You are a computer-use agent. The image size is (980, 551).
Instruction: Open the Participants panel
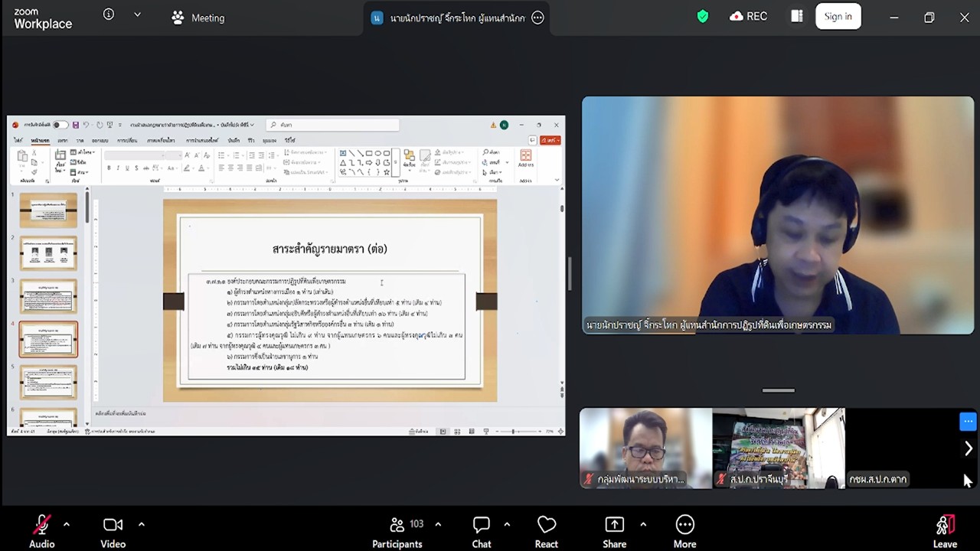[x=397, y=525]
